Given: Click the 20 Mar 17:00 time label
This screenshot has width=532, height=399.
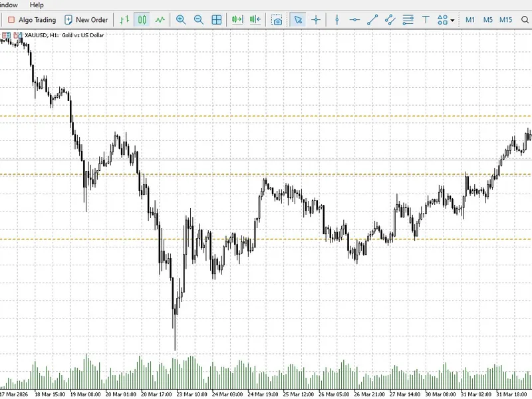Looking at the screenshot, I should click(156, 394).
